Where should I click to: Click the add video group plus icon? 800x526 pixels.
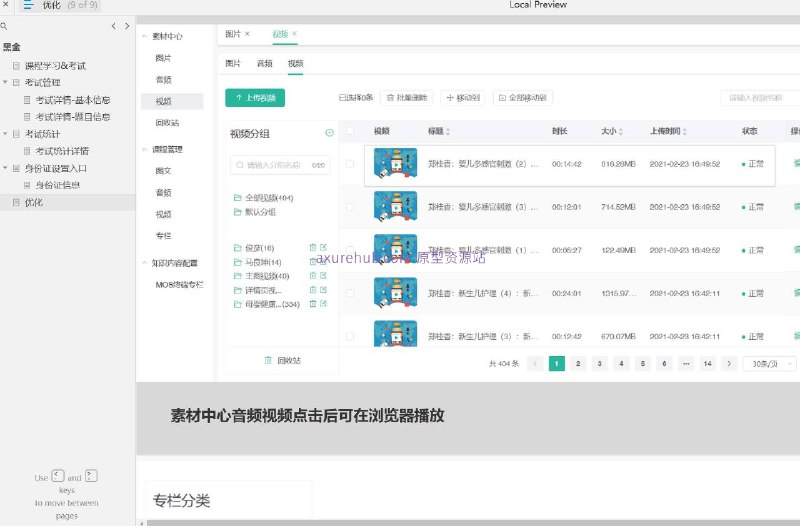[x=330, y=133]
